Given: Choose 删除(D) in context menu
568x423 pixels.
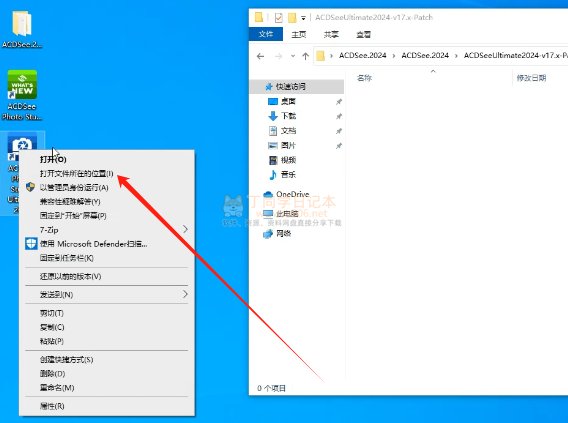Looking at the screenshot, I should pyautogui.click(x=107, y=373).
